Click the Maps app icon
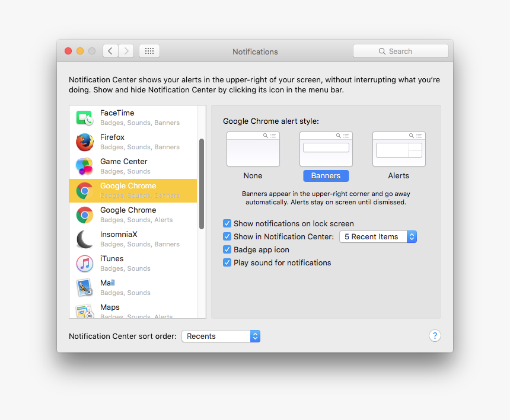 click(85, 311)
